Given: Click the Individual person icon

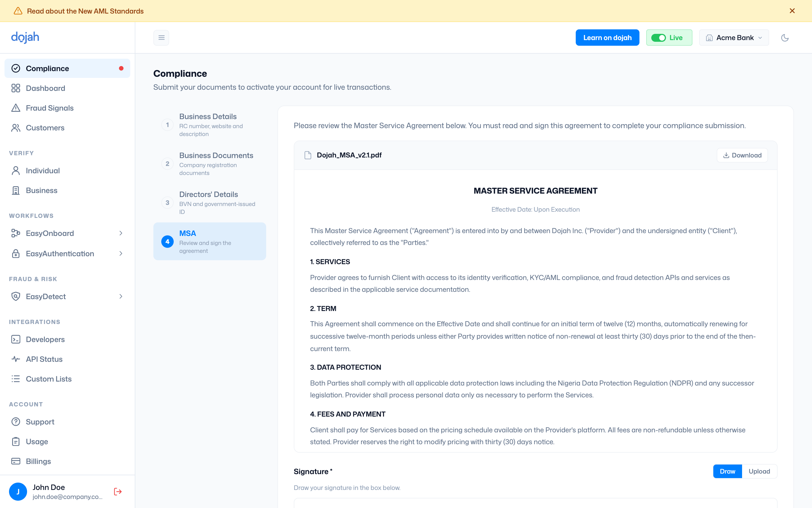Looking at the screenshot, I should pyautogui.click(x=16, y=171).
